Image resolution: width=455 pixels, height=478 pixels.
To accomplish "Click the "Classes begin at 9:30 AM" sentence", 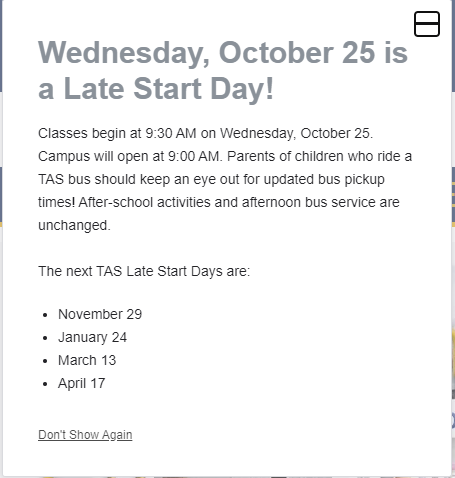I will click(206, 133).
